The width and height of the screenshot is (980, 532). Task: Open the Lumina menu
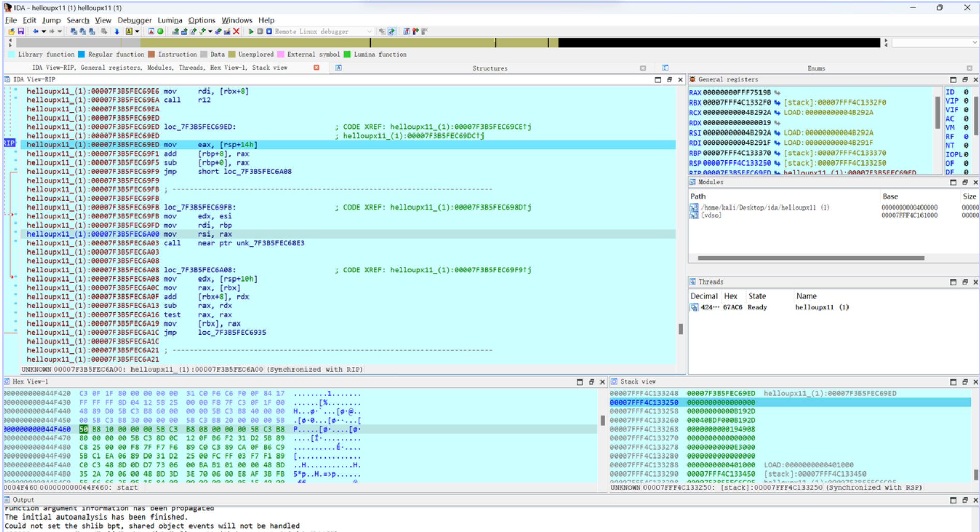click(170, 20)
